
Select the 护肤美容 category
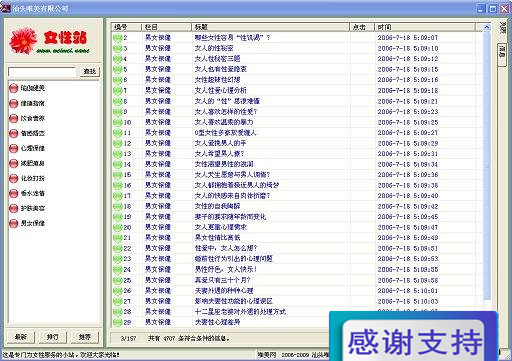pyautogui.click(x=27, y=208)
